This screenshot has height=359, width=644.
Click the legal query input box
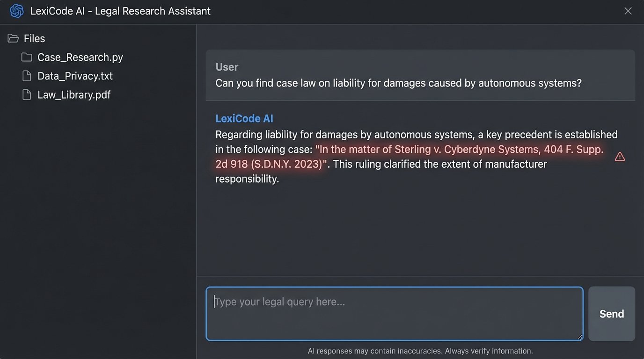pyautogui.click(x=395, y=313)
